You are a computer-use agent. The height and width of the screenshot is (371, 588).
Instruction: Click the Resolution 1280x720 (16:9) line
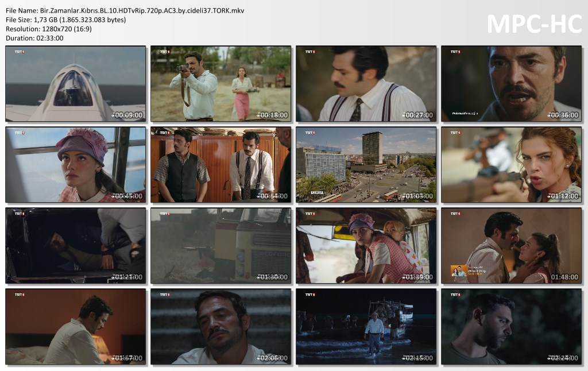[49, 29]
